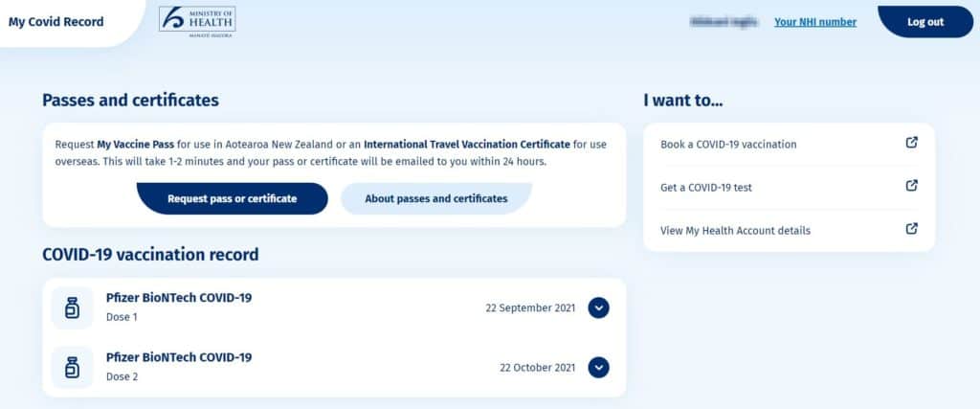Click Request pass or certificate button
Viewport: 980px width, 409px height.
tap(232, 199)
